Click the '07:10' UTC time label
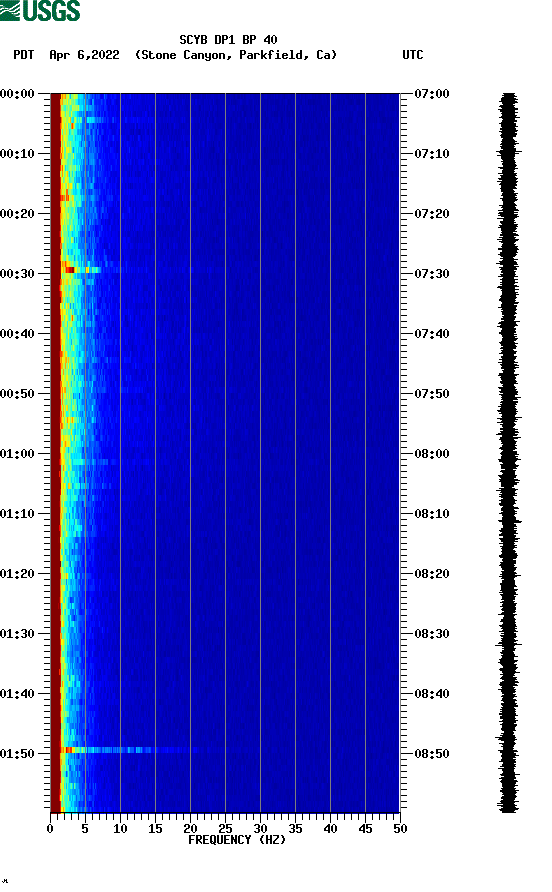The image size is (552, 892). click(431, 154)
